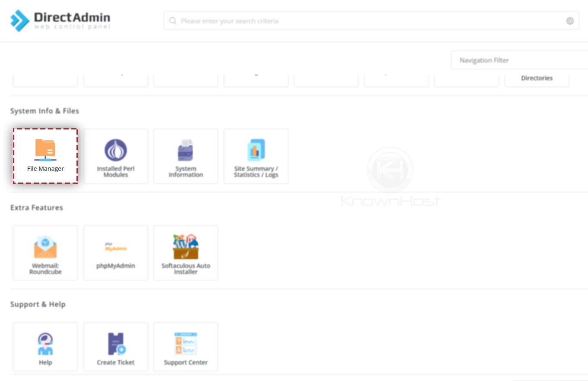Click the Navigation Filter box
Image resolution: width=588 pixels, height=381 pixels.
[518, 60]
